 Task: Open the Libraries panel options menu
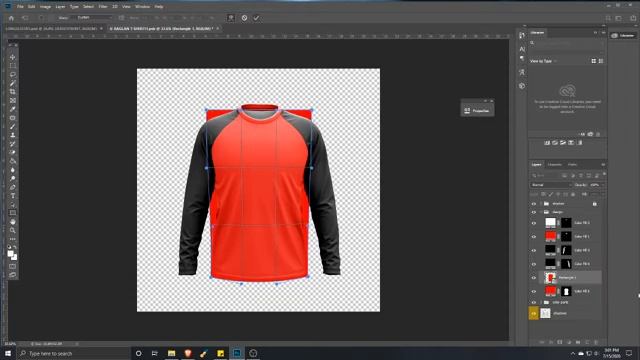pyautogui.click(x=603, y=32)
